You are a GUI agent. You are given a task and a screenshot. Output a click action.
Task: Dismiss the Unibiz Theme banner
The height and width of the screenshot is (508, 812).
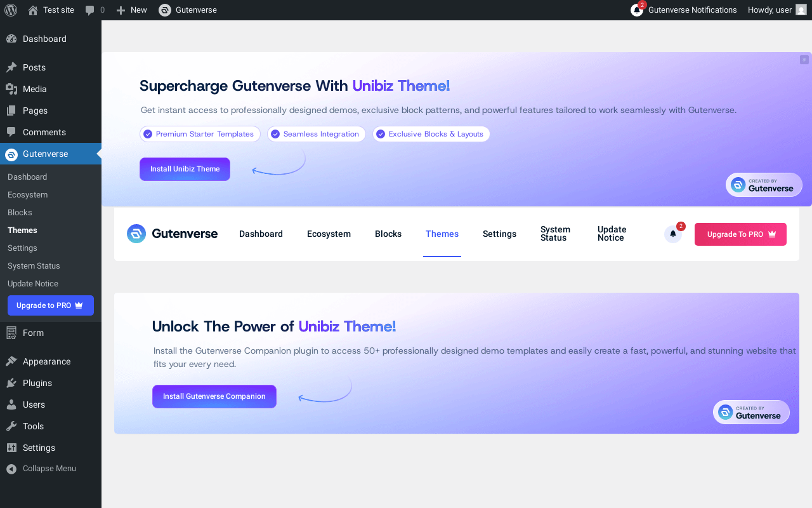pos(804,60)
